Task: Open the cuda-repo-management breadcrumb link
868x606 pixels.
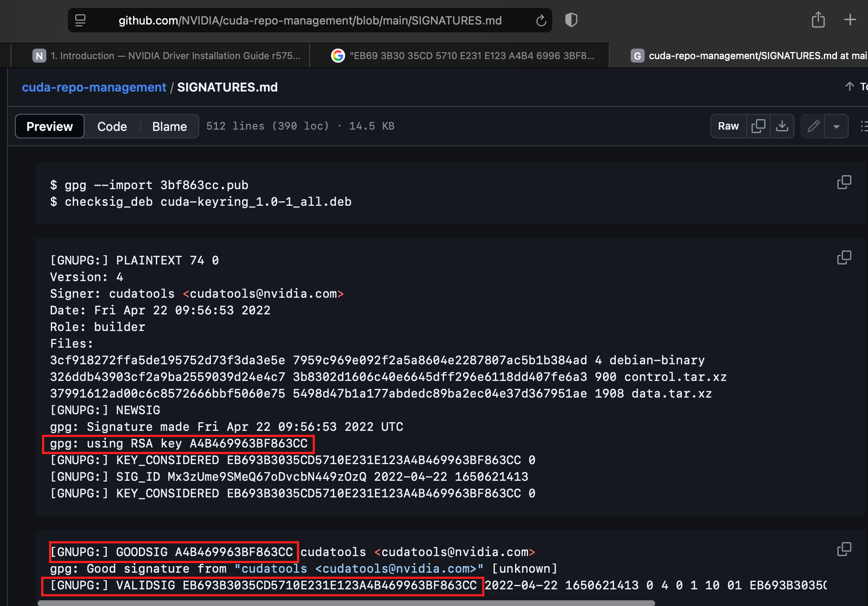Action: tap(94, 87)
